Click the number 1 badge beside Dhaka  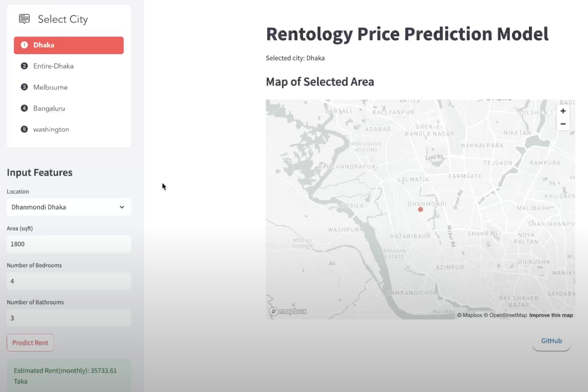coord(24,45)
